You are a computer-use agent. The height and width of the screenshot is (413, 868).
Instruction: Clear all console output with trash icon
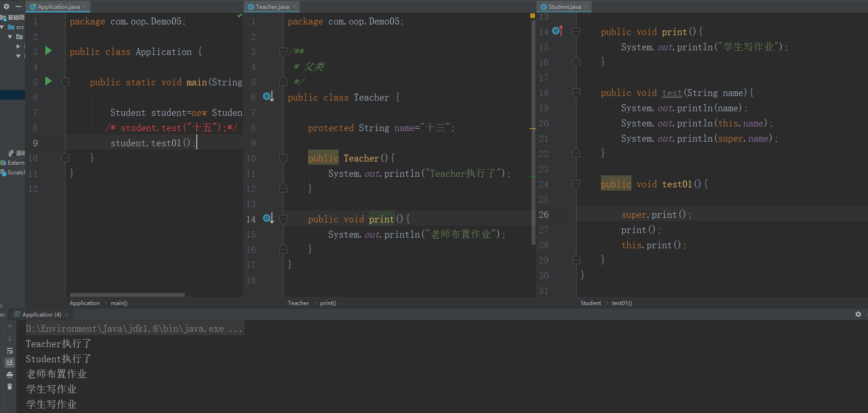tap(10, 387)
